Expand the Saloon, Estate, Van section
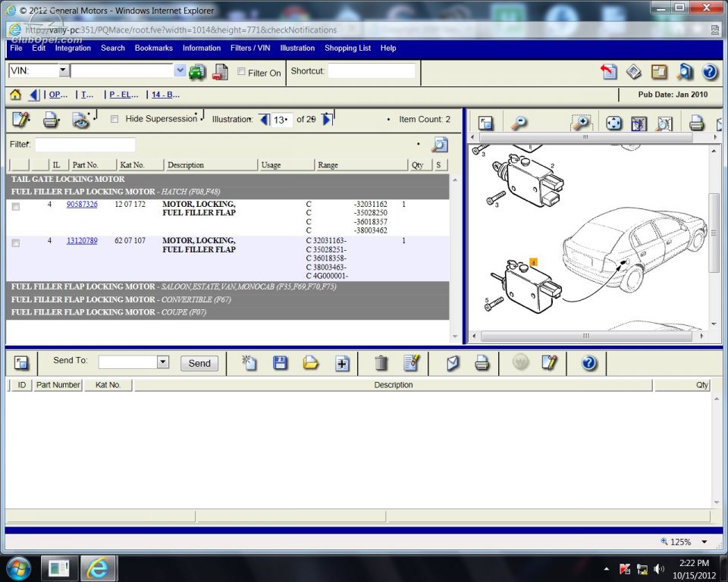Image resolution: width=728 pixels, height=582 pixels. click(227, 286)
